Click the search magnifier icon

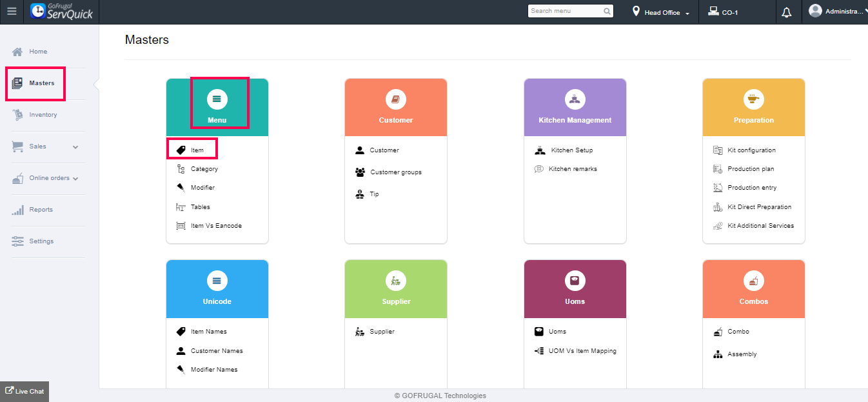click(x=607, y=11)
